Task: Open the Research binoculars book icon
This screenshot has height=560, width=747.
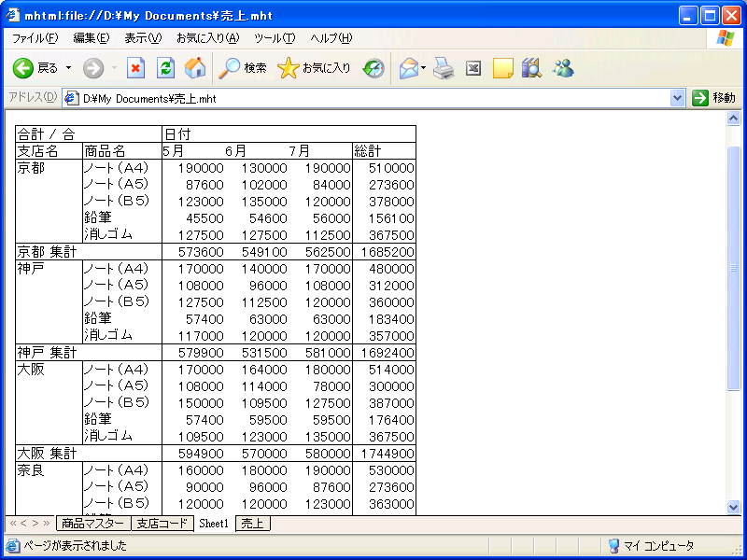Action: [532, 68]
